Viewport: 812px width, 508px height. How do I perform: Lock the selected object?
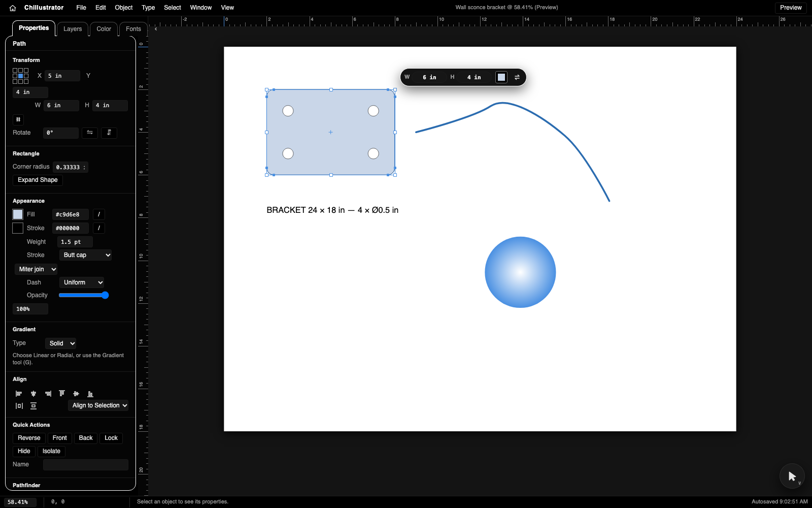click(x=111, y=438)
